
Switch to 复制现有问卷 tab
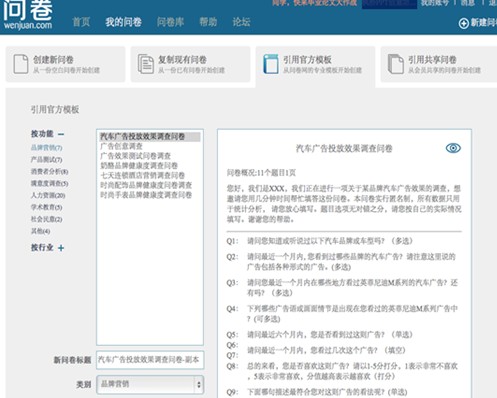(x=190, y=64)
